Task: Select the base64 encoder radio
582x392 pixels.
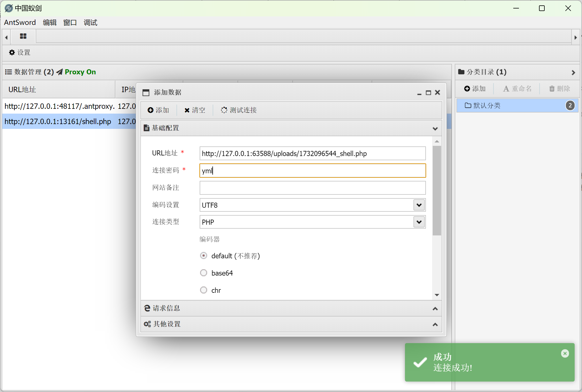Action: click(x=204, y=273)
